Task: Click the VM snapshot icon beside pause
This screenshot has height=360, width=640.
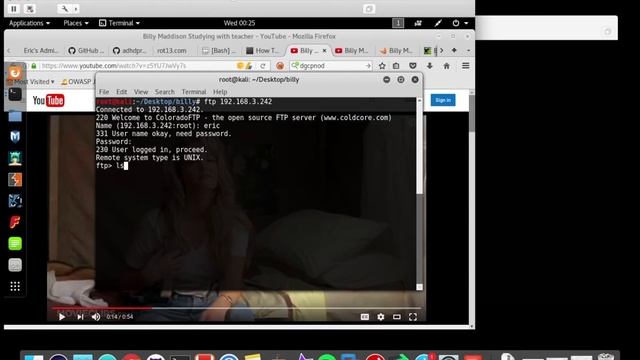Action: tap(30, 9)
